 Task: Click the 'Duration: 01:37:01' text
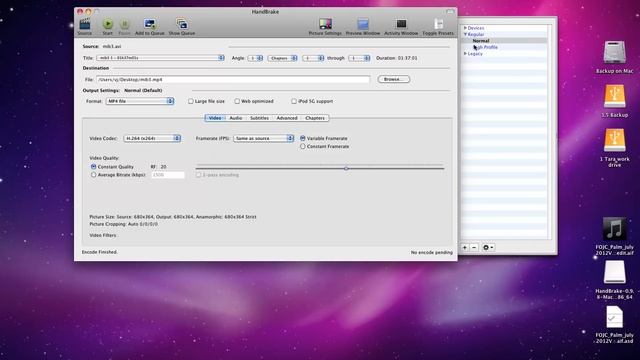[397, 58]
